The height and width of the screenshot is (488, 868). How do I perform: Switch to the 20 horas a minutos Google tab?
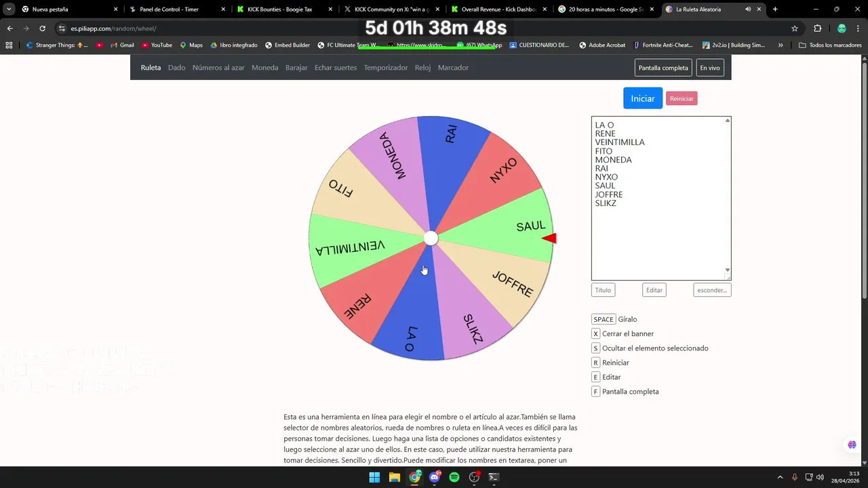coord(606,9)
